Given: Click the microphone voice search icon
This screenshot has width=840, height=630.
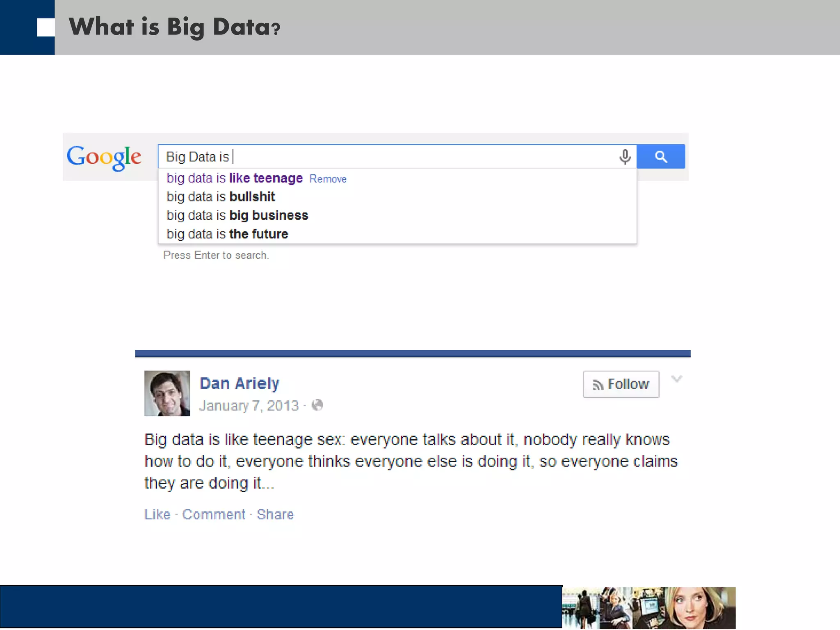Looking at the screenshot, I should (x=625, y=157).
